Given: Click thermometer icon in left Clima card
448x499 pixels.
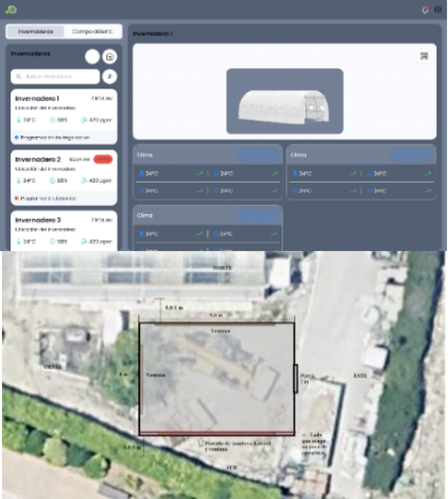Looking at the screenshot, I should coord(141,173).
